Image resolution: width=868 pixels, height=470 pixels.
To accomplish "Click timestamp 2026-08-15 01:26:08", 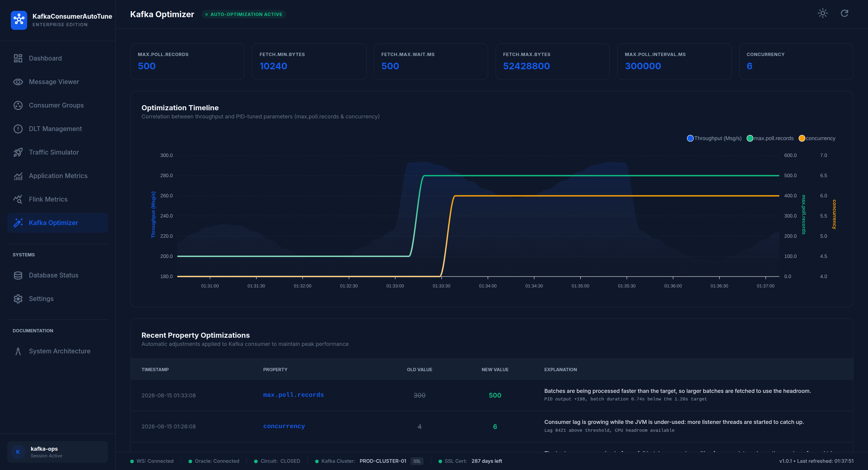I will click(168, 427).
